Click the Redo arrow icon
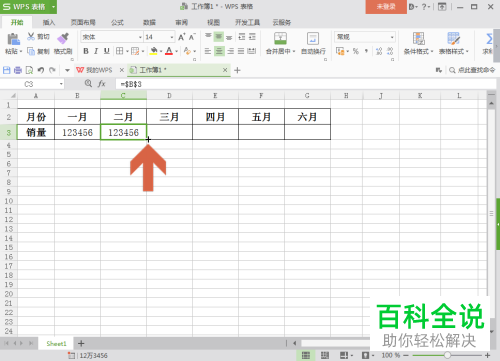The height and width of the screenshot is (361, 500). pyautogui.click(x=52, y=70)
